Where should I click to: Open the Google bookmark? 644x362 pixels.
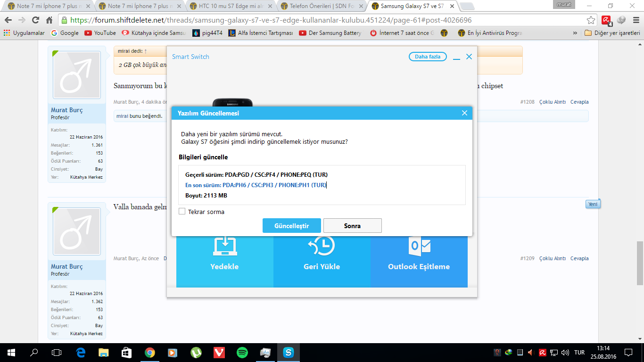coord(65,33)
